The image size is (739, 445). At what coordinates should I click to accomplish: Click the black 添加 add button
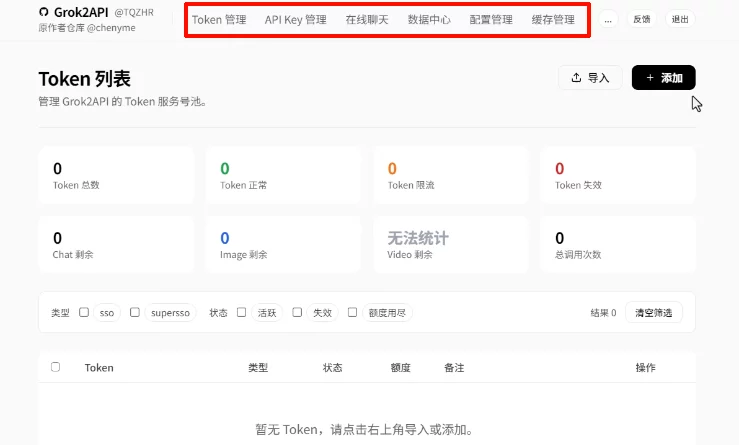pyautogui.click(x=663, y=78)
